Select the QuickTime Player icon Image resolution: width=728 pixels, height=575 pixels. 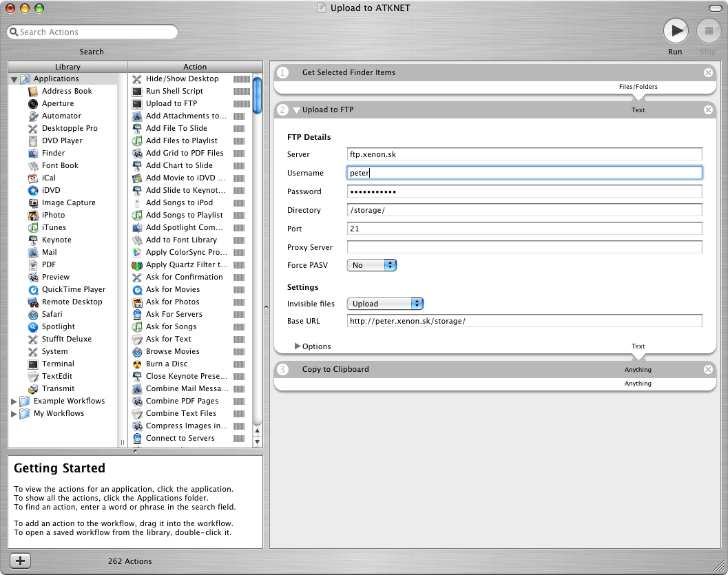[33, 290]
